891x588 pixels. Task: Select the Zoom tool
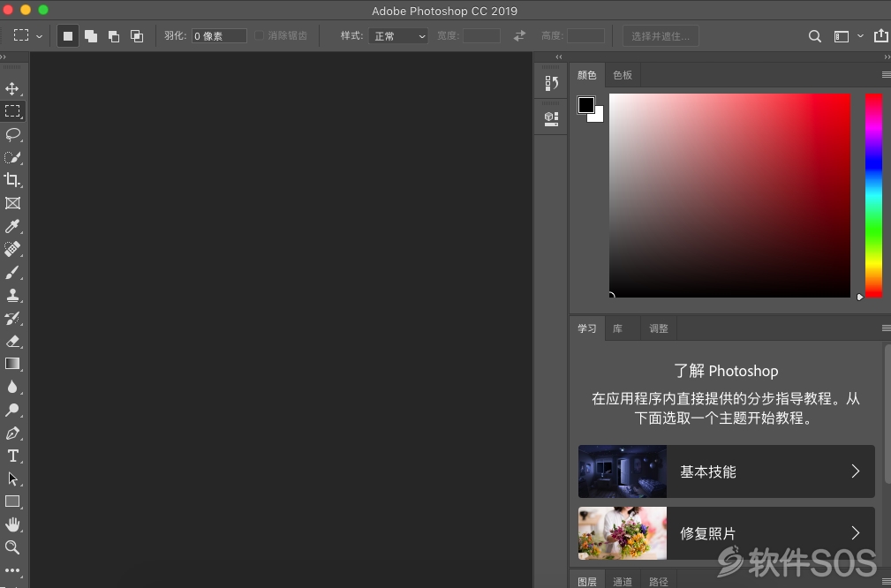click(12, 547)
